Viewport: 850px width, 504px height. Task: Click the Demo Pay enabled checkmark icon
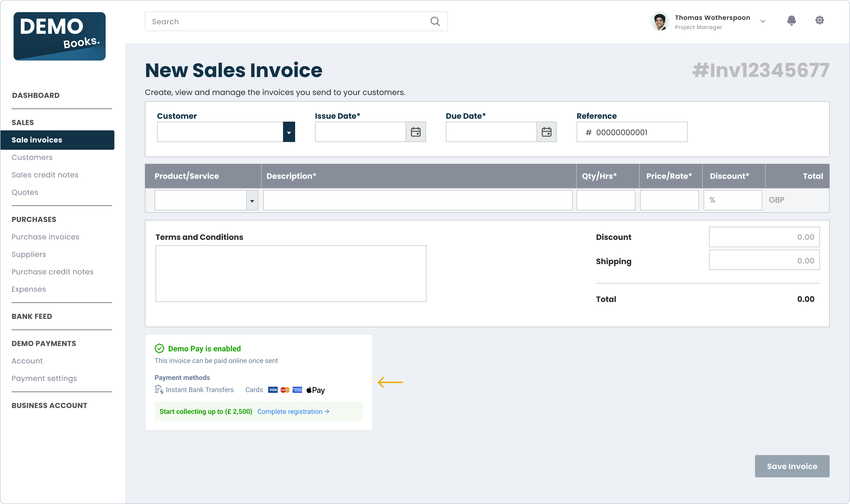(x=159, y=348)
